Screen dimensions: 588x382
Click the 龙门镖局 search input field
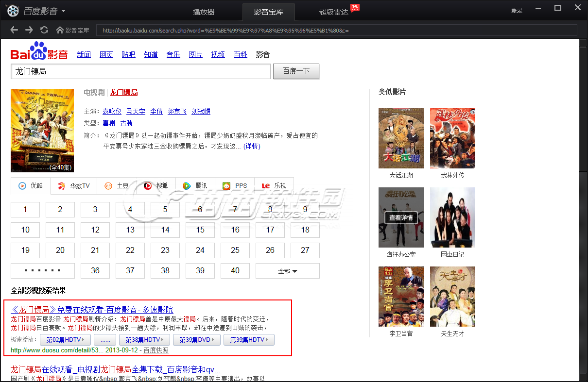coord(140,71)
